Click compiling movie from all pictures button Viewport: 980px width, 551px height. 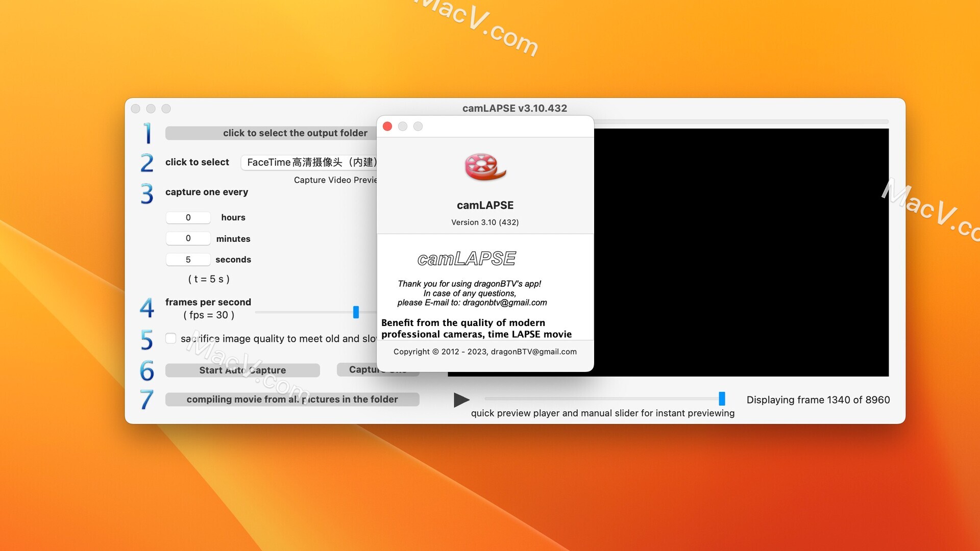(292, 399)
